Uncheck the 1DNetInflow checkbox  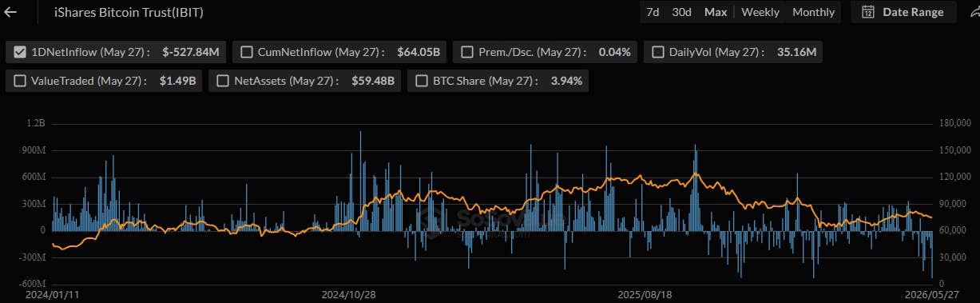[21, 52]
